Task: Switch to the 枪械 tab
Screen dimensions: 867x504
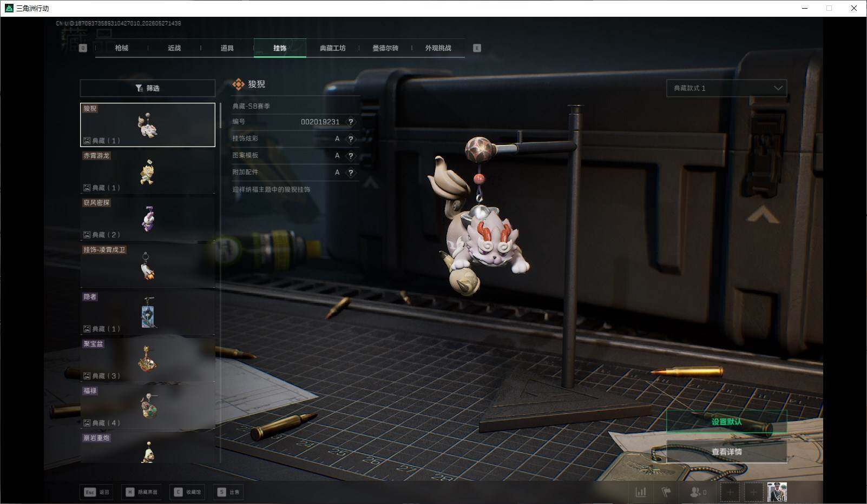Action: pos(122,48)
